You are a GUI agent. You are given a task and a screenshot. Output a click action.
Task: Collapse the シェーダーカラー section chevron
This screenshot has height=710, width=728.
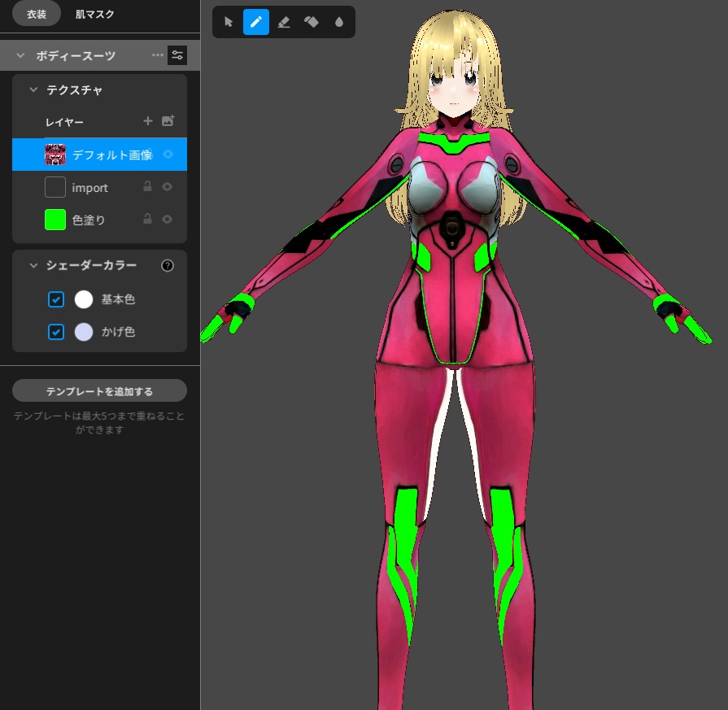tap(33, 266)
